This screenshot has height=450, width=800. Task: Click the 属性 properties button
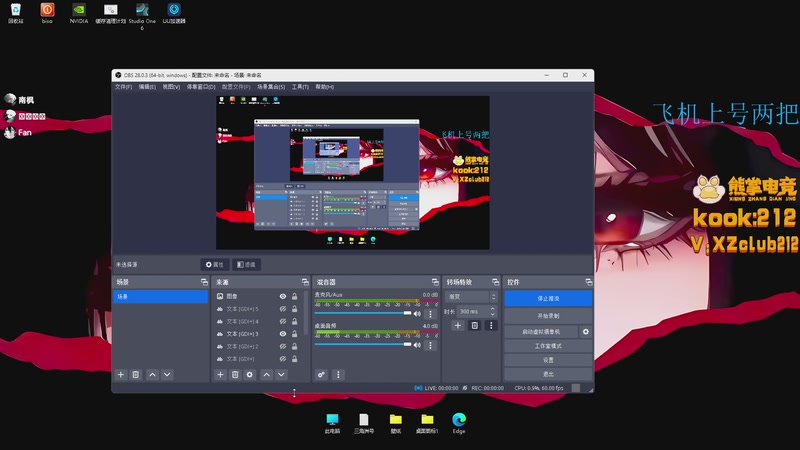tap(215, 265)
